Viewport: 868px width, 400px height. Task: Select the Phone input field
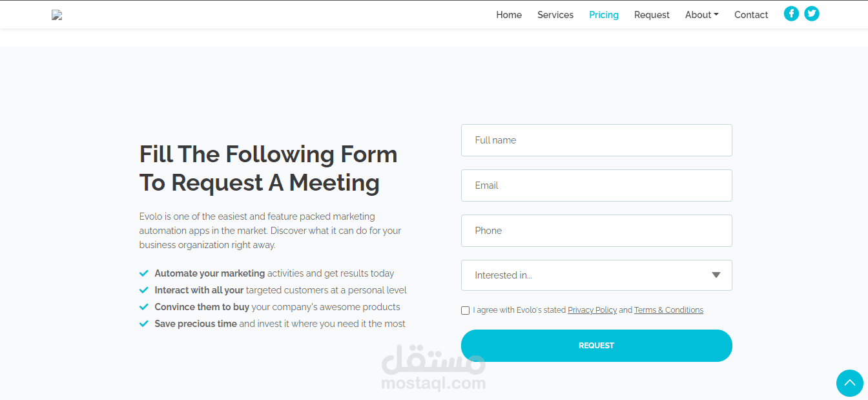pos(596,231)
